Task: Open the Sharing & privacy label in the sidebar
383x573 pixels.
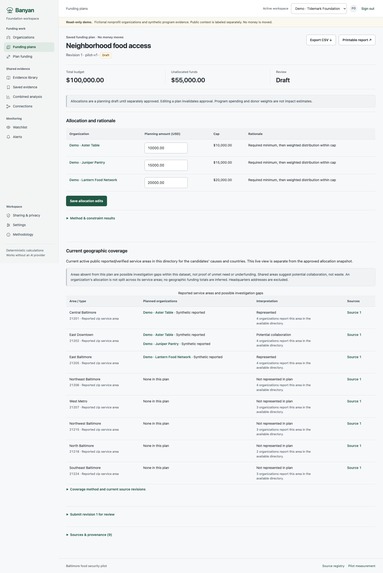Action: tap(27, 215)
